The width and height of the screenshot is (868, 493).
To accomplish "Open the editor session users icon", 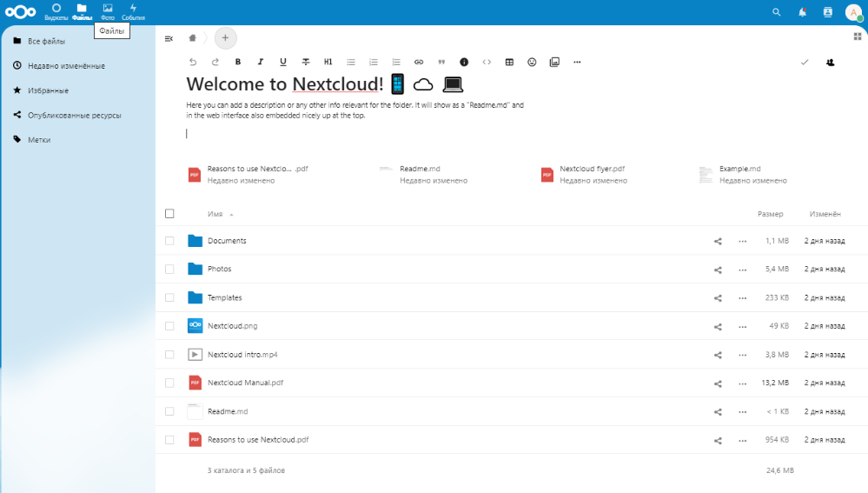I will point(830,63).
